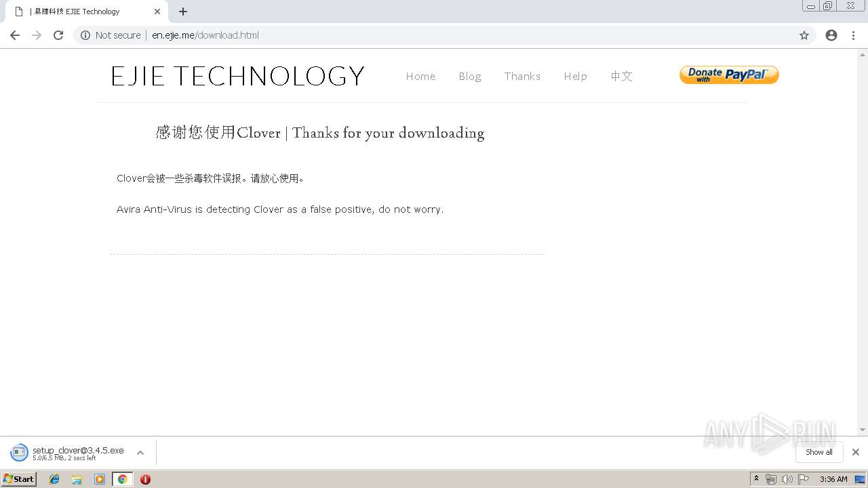Bookmark this page with the star
868x488 pixels.
[804, 35]
